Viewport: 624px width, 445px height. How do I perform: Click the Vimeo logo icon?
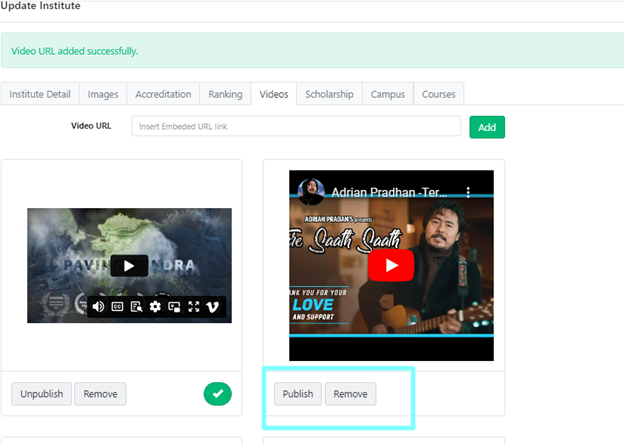point(213,306)
